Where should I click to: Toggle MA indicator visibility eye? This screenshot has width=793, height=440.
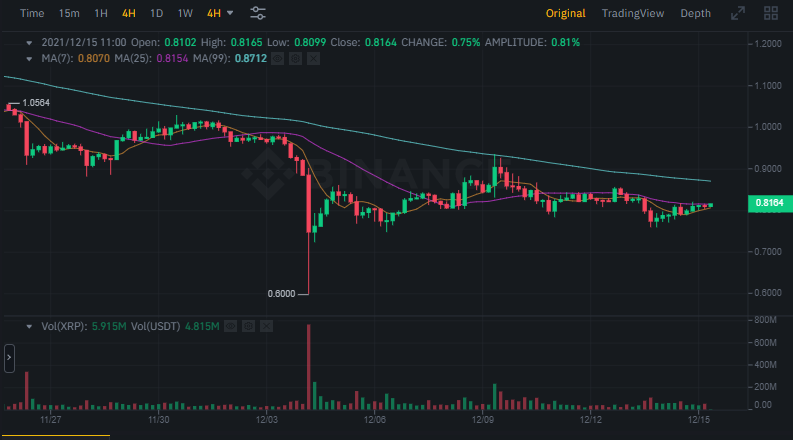click(x=279, y=59)
